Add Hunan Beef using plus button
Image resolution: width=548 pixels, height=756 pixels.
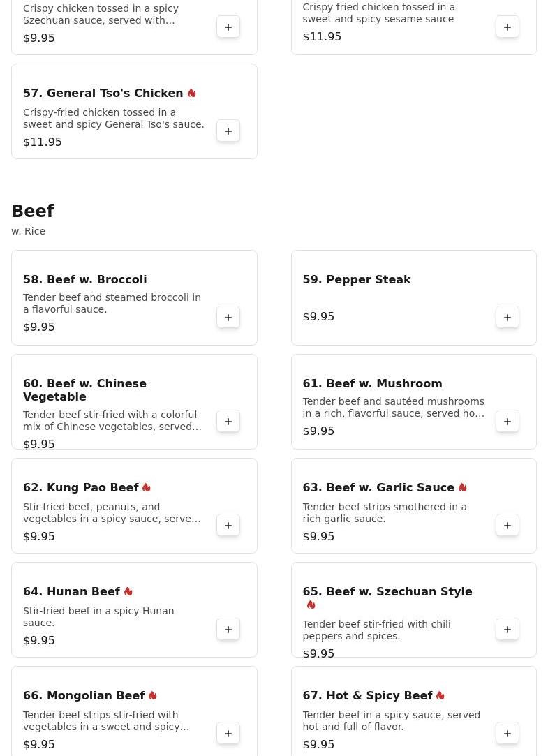pos(228,630)
